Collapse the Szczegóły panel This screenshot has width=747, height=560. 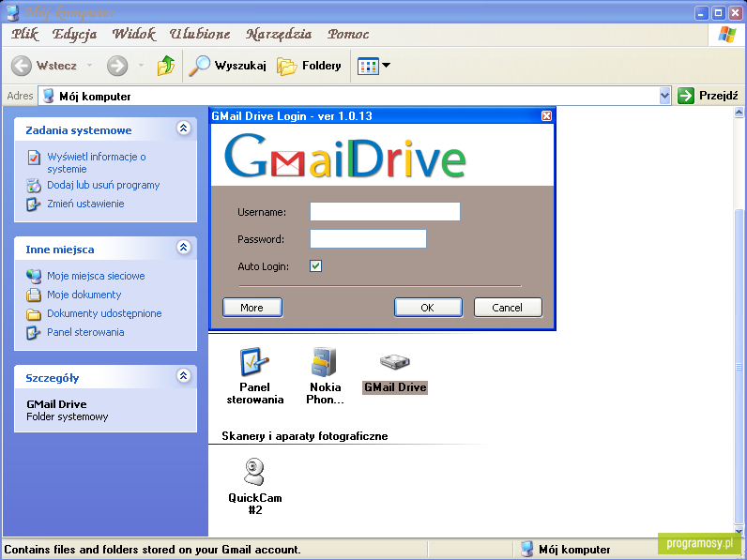[183, 376]
